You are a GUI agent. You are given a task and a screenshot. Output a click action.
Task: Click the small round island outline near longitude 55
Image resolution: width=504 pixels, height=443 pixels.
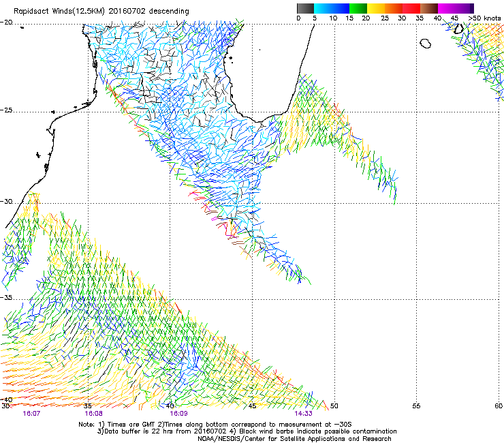click(425, 44)
